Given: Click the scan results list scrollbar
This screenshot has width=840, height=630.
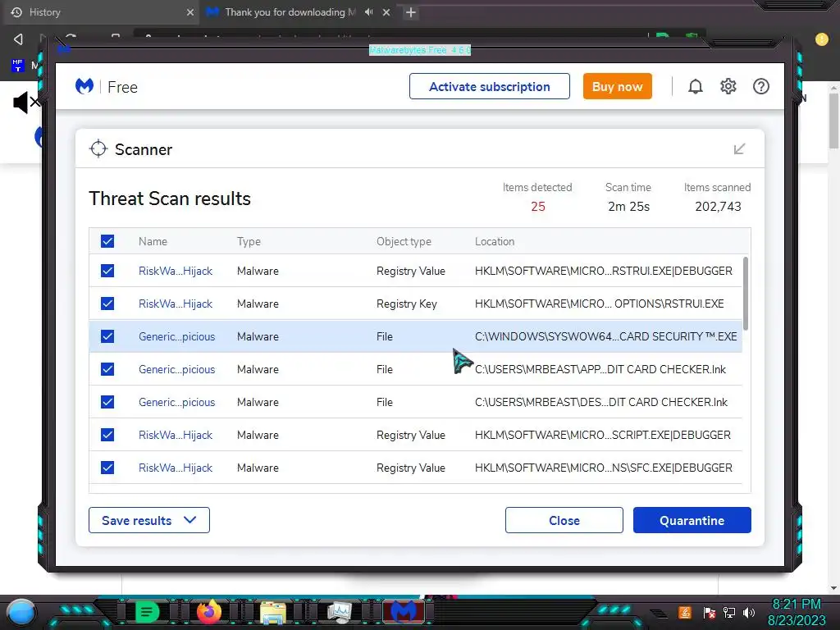Looking at the screenshot, I should click(745, 294).
